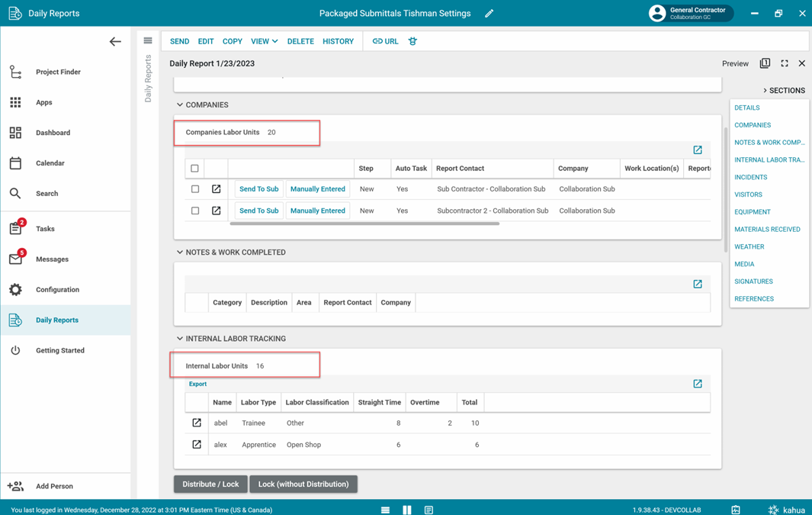
Task: Check the Sub Contractor row checkbox
Action: pos(194,189)
